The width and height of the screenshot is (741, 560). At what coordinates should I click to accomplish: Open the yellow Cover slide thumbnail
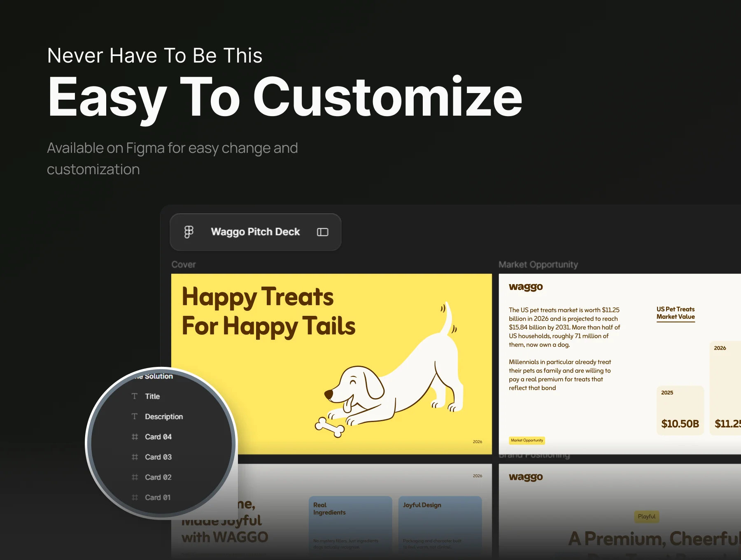tap(331, 364)
